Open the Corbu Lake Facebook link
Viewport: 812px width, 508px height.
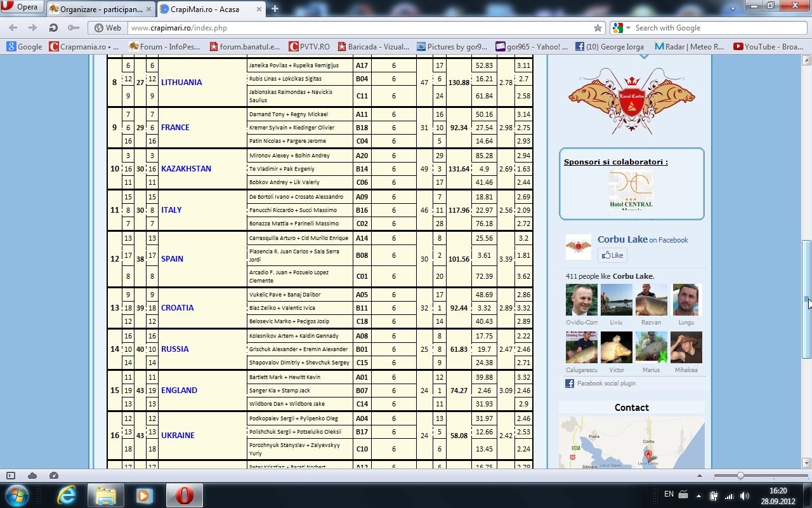click(x=622, y=239)
